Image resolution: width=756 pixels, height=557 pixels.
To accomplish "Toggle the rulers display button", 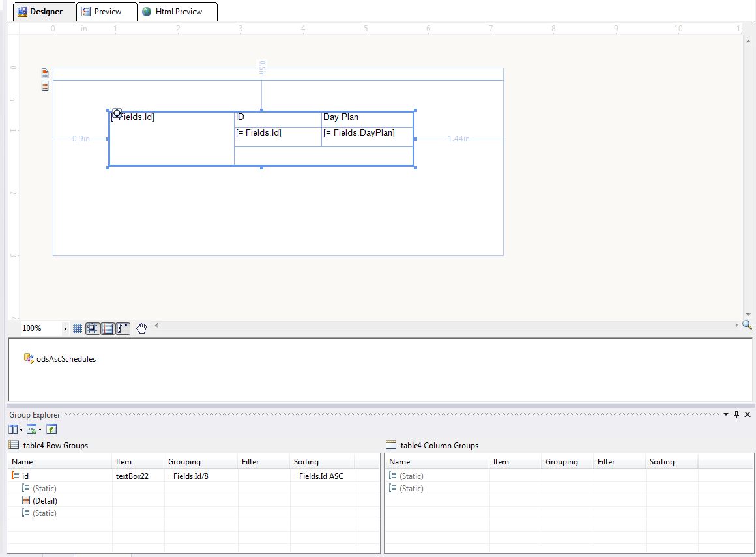I will pyautogui.click(x=123, y=328).
